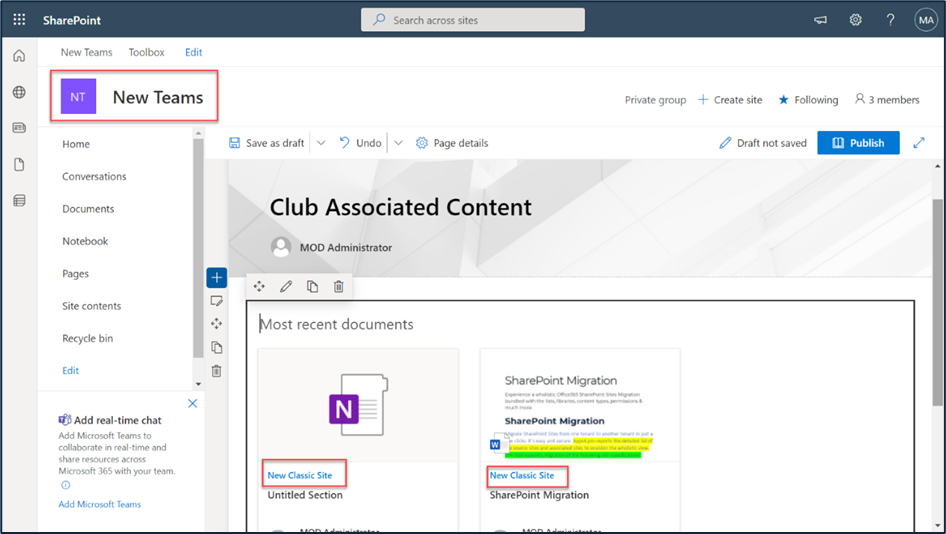Click Save as draft button
The width and height of the screenshot is (946, 534).
pyautogui.click(x=267, y=143)
